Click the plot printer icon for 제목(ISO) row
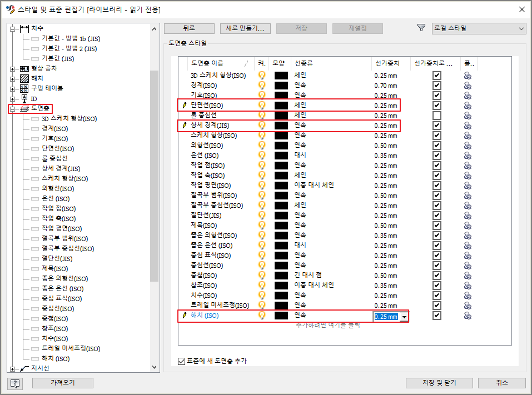 (x=468, y=226)
